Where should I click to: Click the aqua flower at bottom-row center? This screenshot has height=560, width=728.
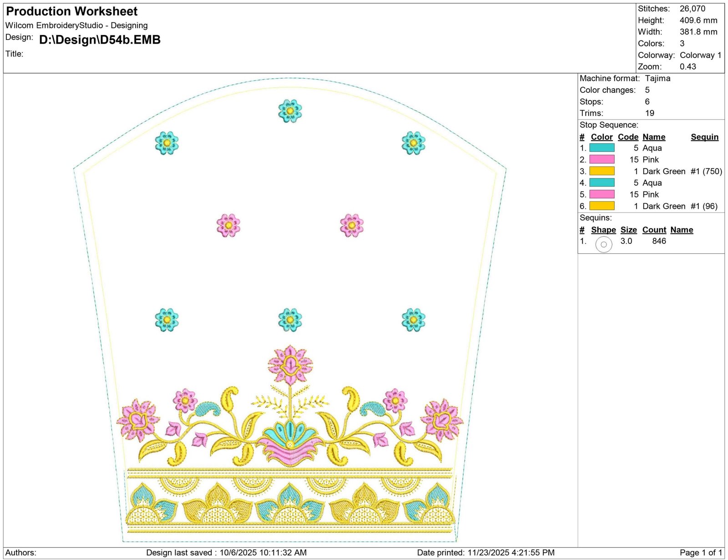click(x=290, y=319)
